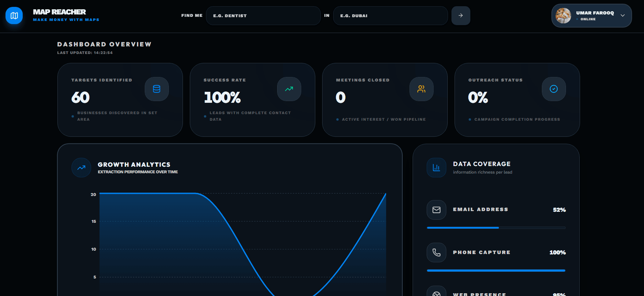Click the 'MAP REACHER' brand title
This screenshot has height=296, width=644.
(x=59, y=12)
